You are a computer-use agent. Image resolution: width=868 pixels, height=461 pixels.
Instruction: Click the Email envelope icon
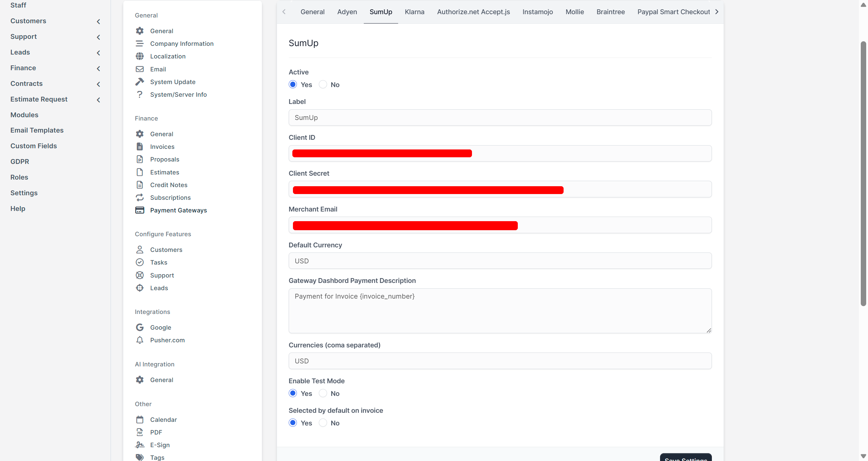140,69
